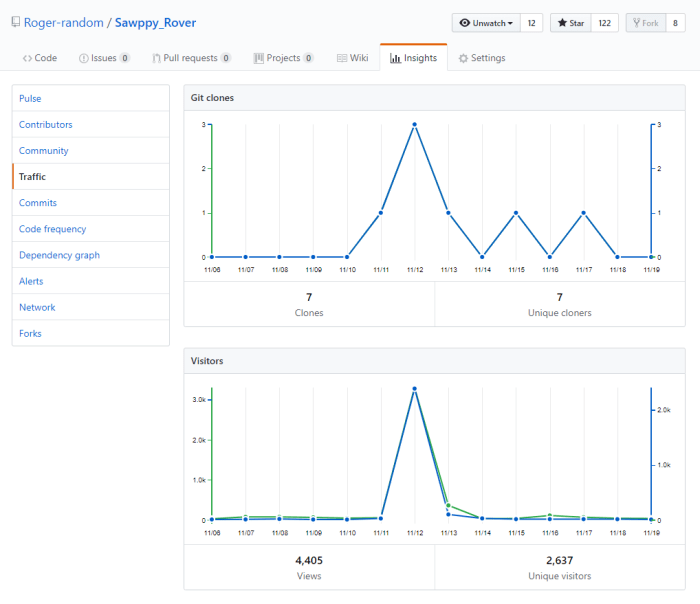The width and height of the screenshot is (700, 604).
Task: Open the Roger-random owner profile link
Action: [x=64, y=22]
